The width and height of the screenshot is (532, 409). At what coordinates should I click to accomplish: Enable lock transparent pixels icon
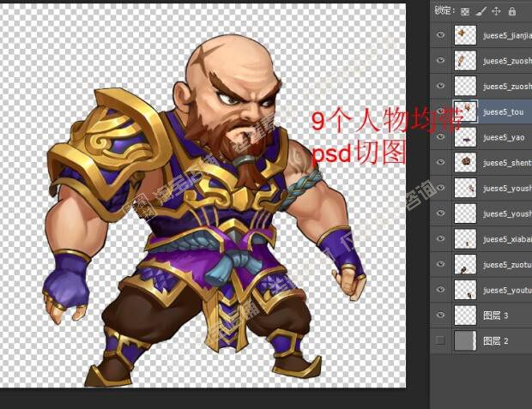pyautogui.click(x=465, y=12)
